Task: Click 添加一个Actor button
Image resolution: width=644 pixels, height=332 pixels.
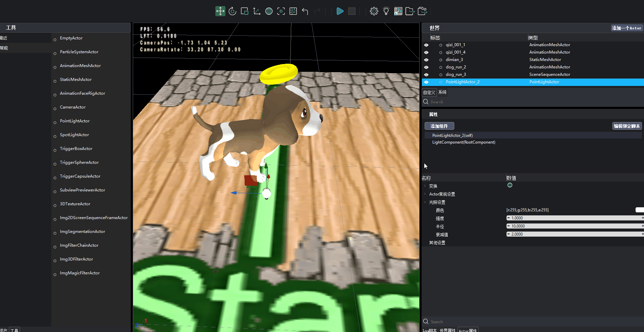Action: (627, 28)
